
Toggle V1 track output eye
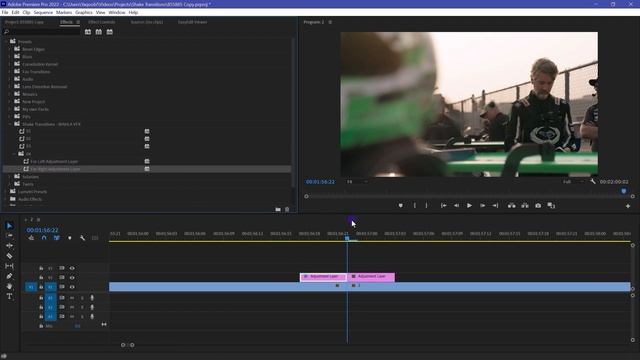[72, 287]
